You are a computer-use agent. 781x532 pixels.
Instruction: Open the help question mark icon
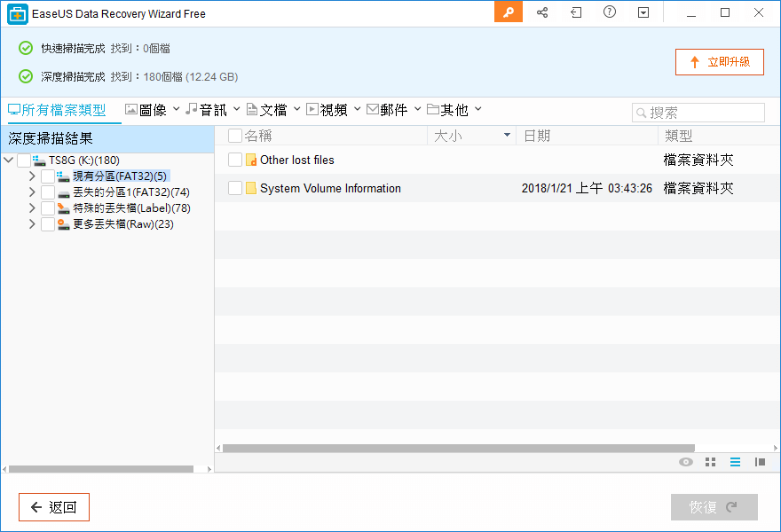pos(610,12)
